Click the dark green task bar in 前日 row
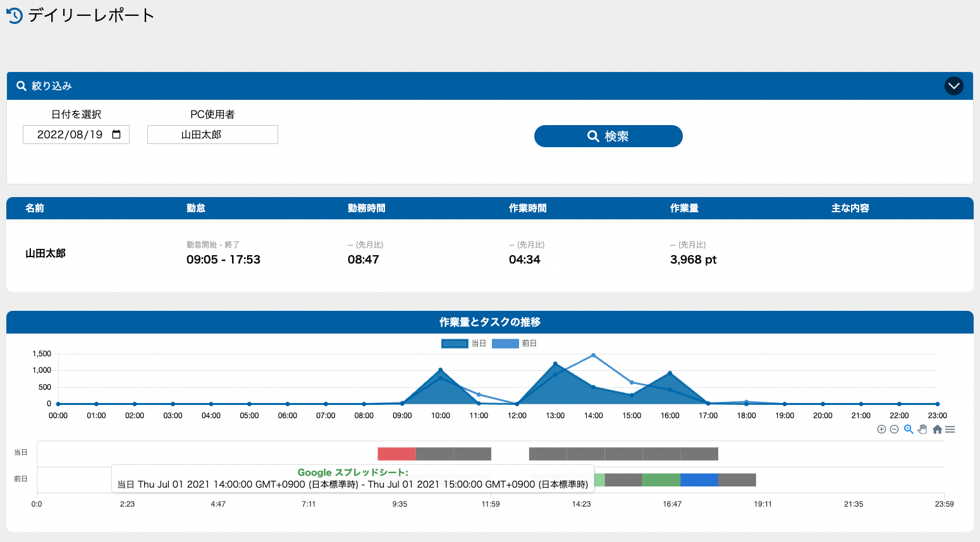 [x=661, y=480]
